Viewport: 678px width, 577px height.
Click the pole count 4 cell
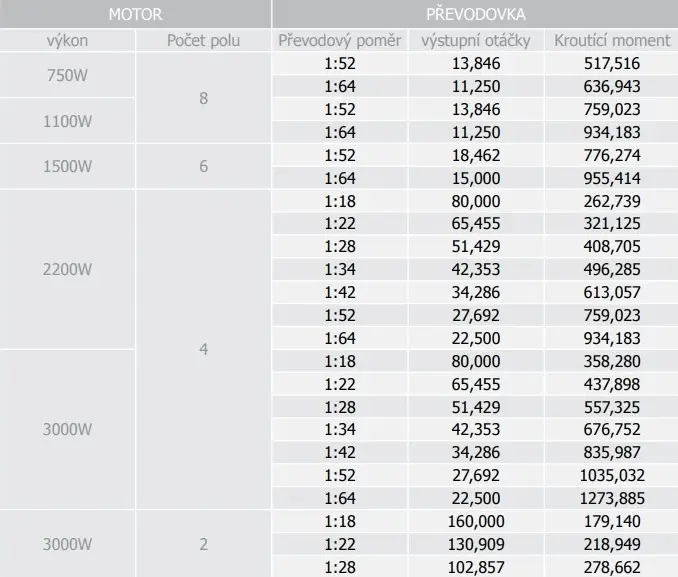203,349
